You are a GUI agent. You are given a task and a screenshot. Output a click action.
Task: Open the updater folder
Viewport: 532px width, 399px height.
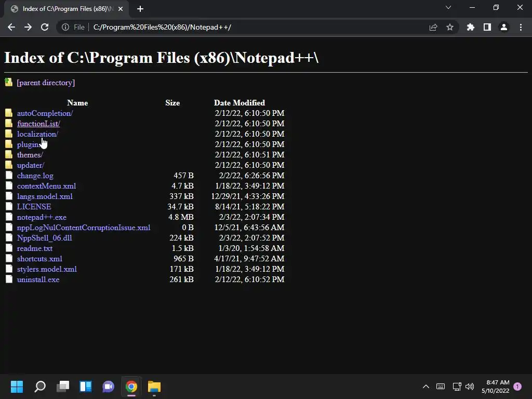[x=31, y=165]
